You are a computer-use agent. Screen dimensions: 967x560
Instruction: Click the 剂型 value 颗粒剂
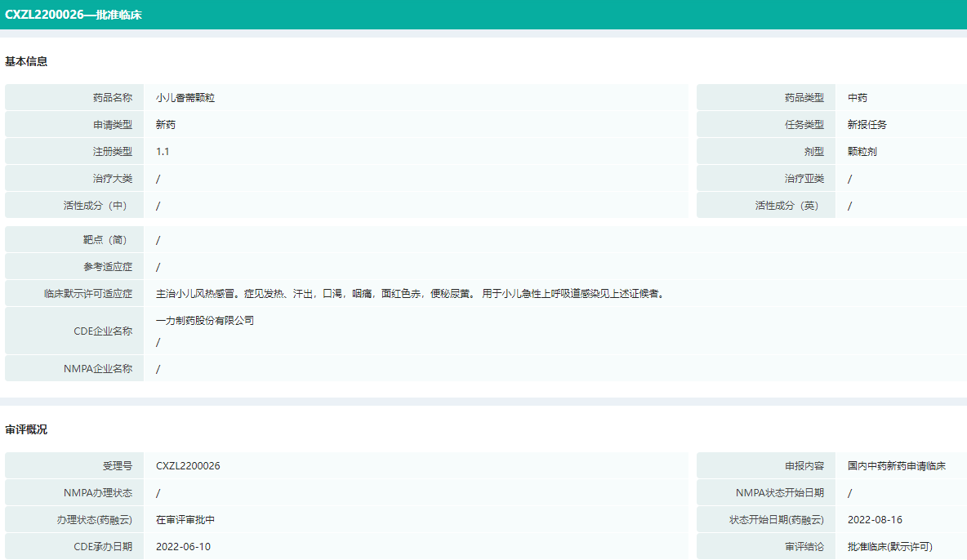[862, 152]
